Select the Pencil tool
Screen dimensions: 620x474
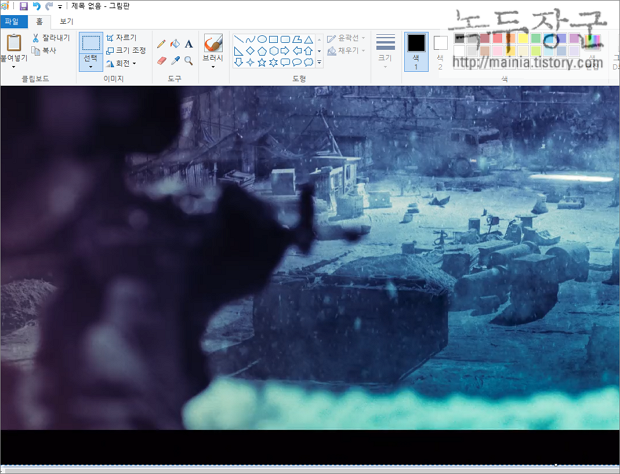pos(161,43)
